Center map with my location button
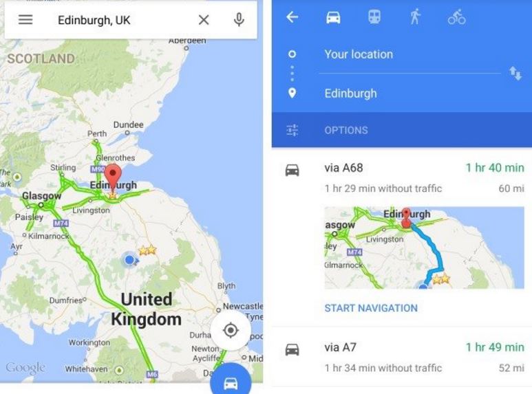 (x=231, y=330)
